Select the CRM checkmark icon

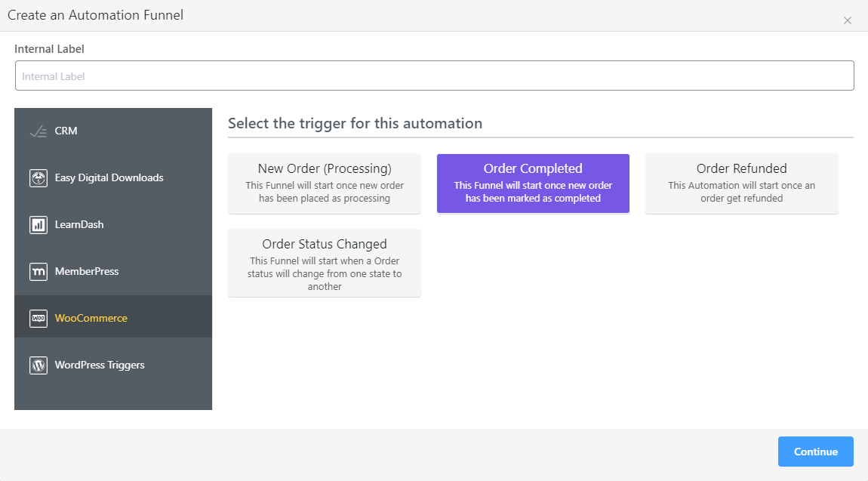click(38, 130)
